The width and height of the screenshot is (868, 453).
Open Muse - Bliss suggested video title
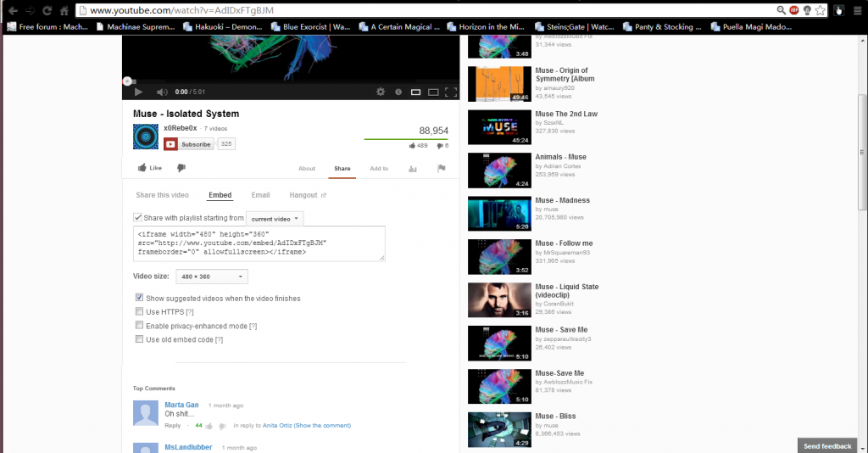(x=555, y=417)
